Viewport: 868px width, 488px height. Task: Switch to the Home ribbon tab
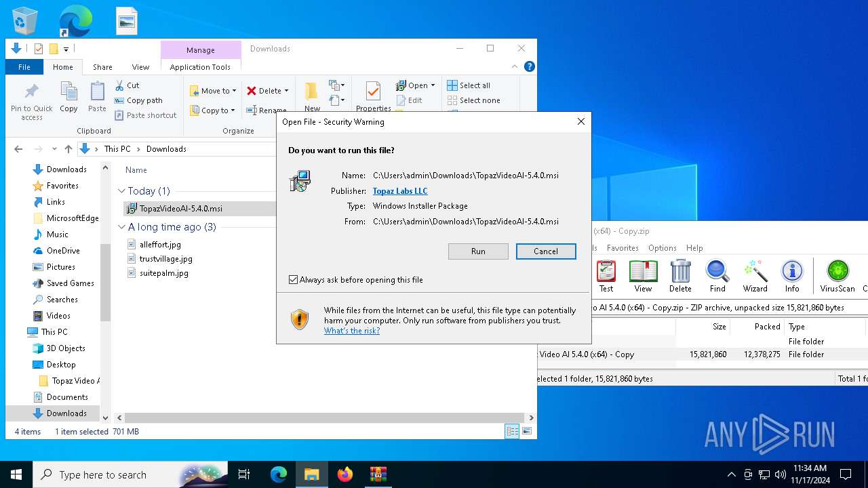tap(63, 67)
